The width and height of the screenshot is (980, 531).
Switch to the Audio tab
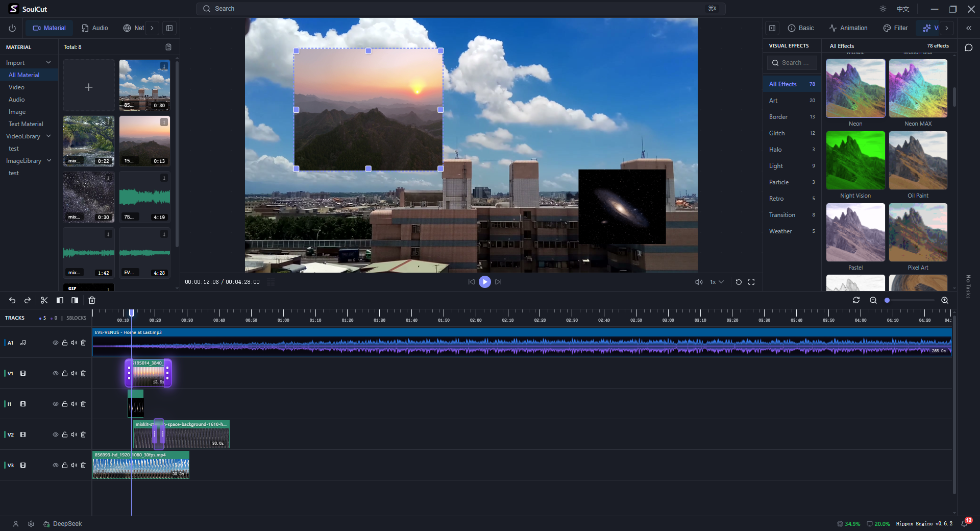pyautogui.click(x=95, y=28)
